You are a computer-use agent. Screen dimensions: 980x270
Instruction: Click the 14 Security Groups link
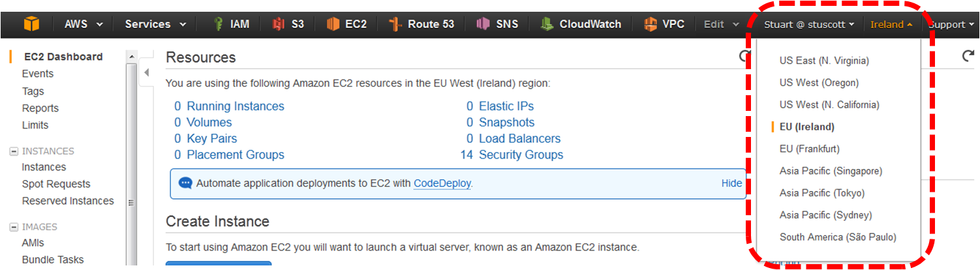520,155
